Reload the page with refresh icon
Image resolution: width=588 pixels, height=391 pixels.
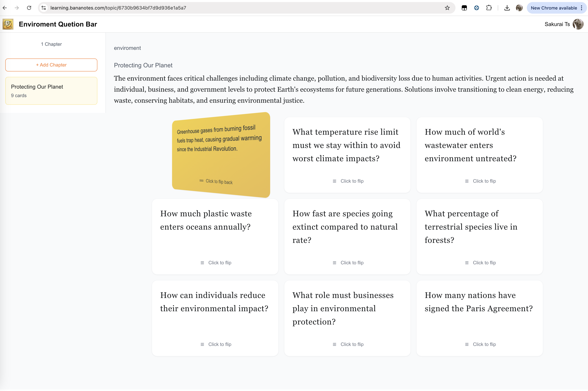(x=29, y=8)
